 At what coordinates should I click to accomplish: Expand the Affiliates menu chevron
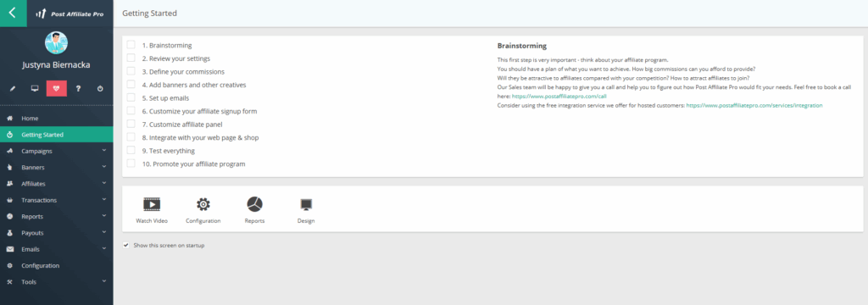pos(104,183)
